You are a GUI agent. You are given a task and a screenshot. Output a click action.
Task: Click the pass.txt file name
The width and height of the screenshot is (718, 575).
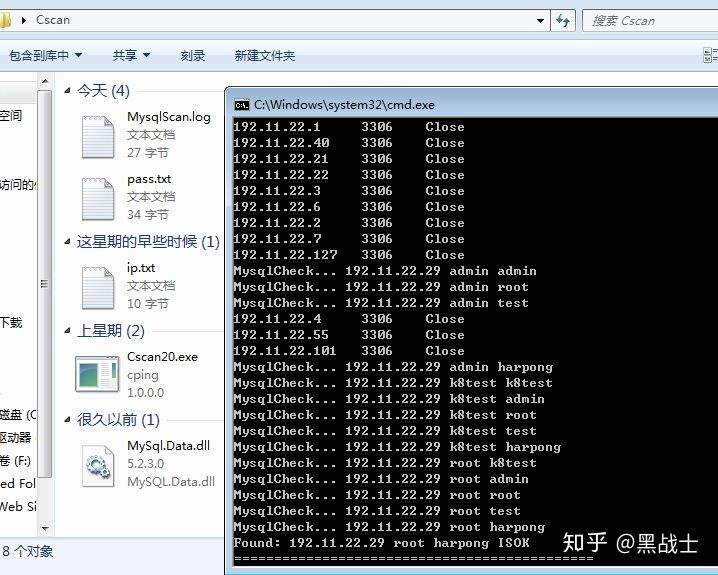click(x=149, y=179)
